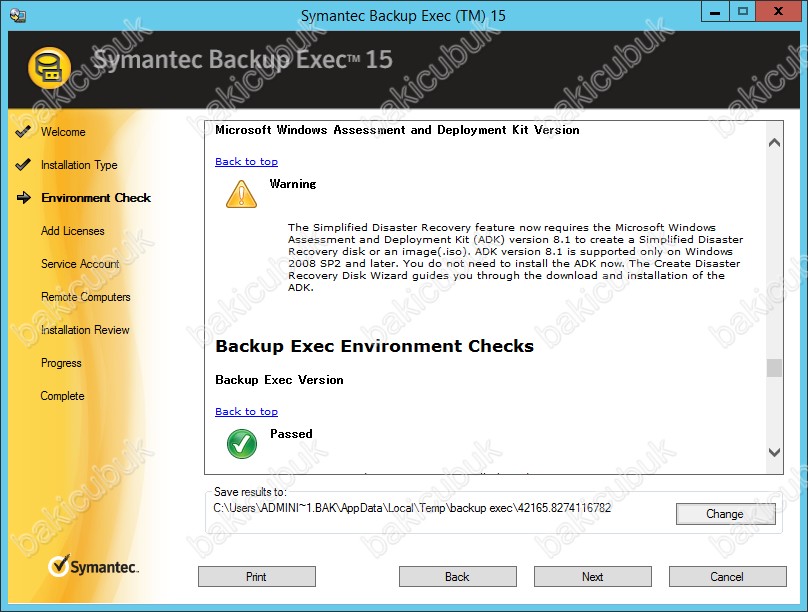Select the Remote Computers step
The image size is (808, 612).
[86, 297]
